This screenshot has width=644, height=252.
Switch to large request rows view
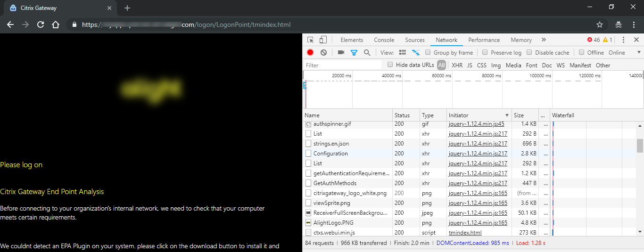click(403, 53)
